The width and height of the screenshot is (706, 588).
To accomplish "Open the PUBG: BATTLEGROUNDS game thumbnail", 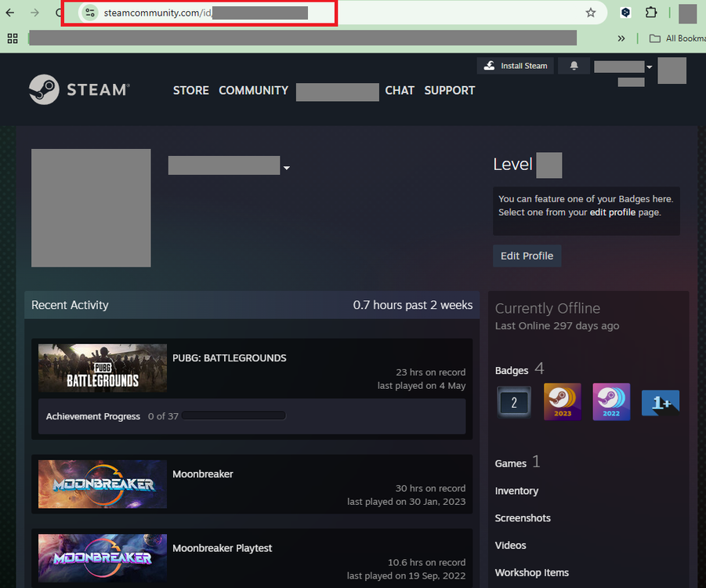I will pyautogui.click(x=103, y=368).
